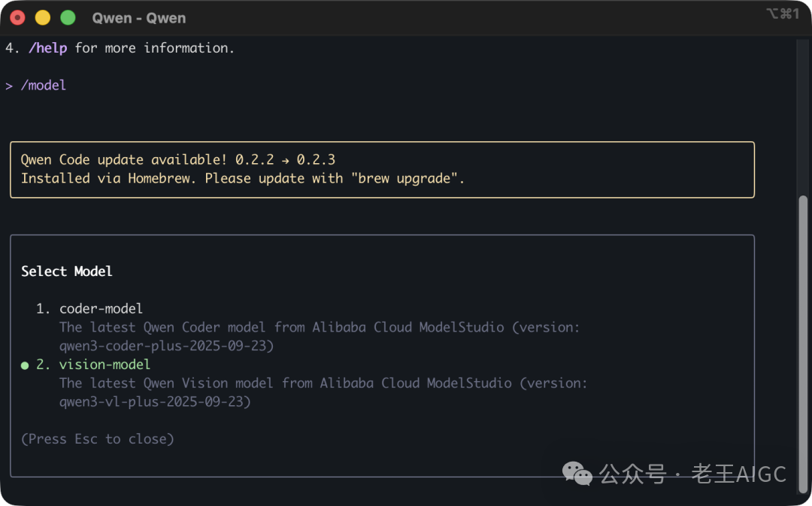Click the /help command text
The image size is (812, 506).
pos(48,48)
